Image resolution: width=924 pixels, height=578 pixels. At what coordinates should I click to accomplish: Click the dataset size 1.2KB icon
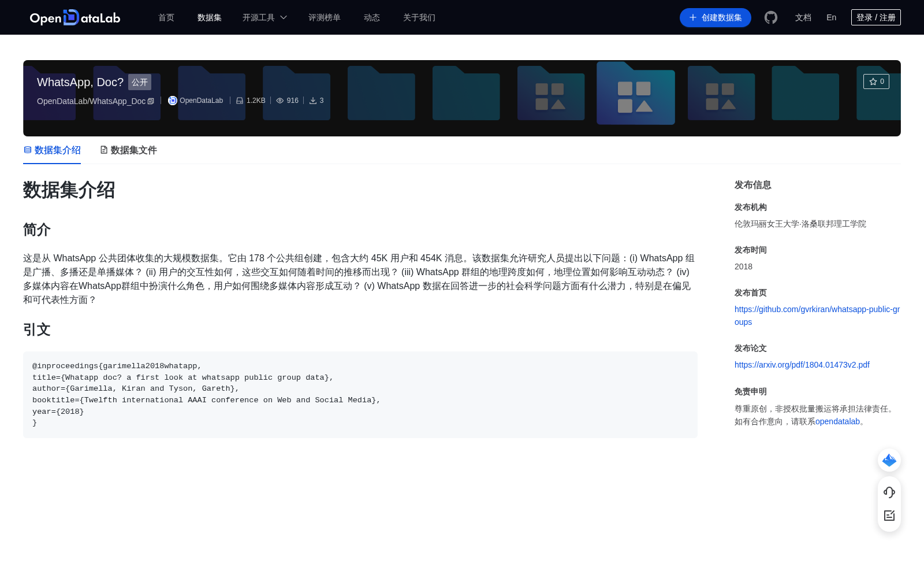click(240, 101)
